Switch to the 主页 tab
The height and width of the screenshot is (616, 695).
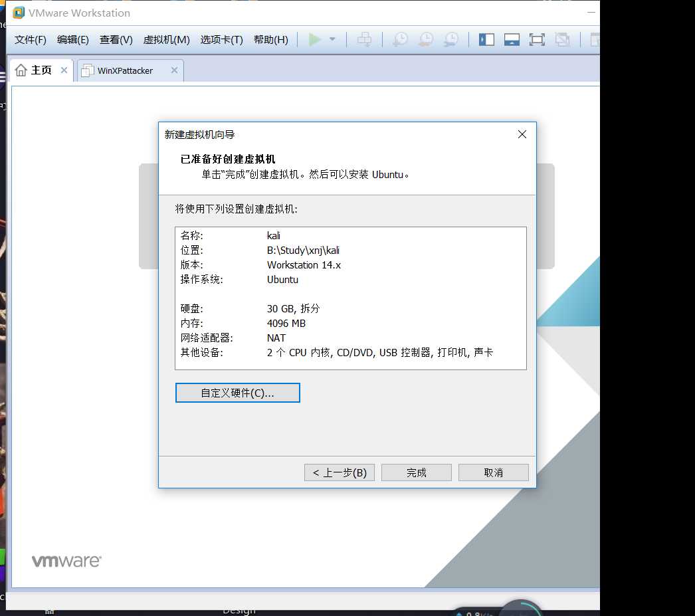coord(41,70)
